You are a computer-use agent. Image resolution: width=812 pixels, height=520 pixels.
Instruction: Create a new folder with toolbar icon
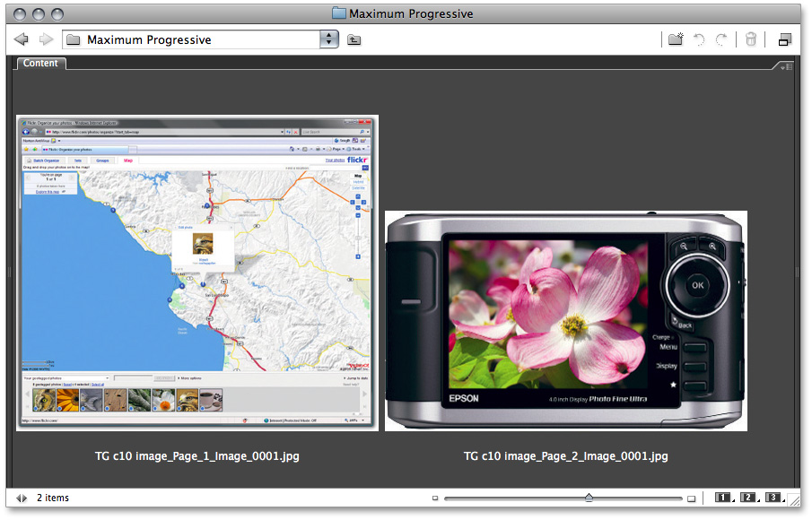click(676, 39)
